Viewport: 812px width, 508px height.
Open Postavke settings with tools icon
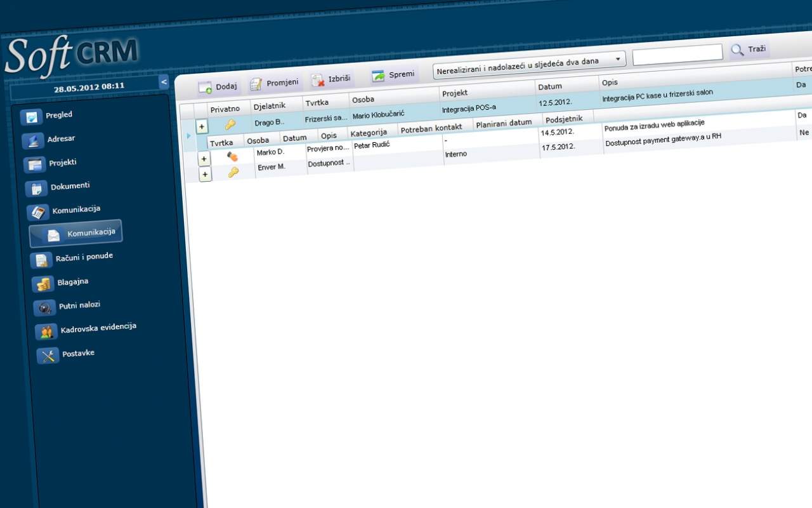point(66,354)
